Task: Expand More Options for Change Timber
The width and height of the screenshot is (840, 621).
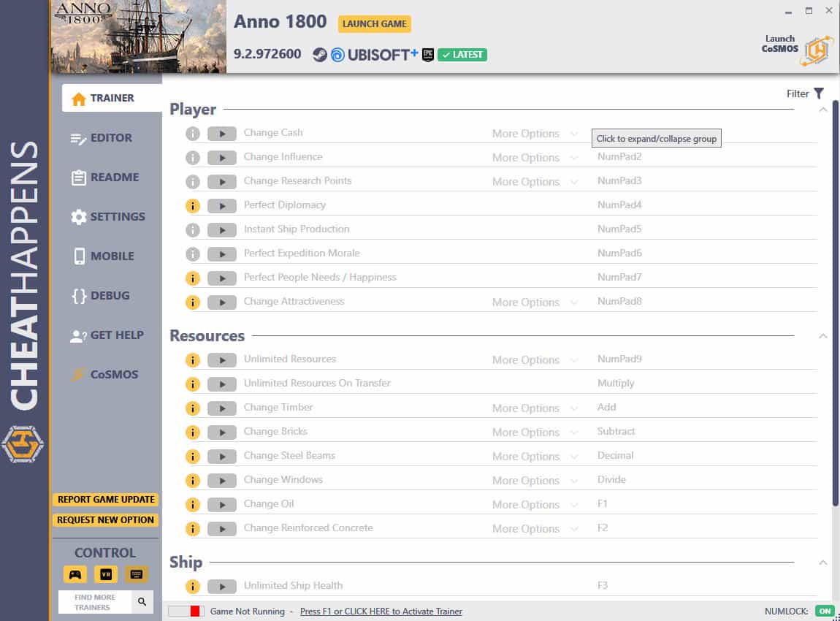Action: [x=535, y=408]
